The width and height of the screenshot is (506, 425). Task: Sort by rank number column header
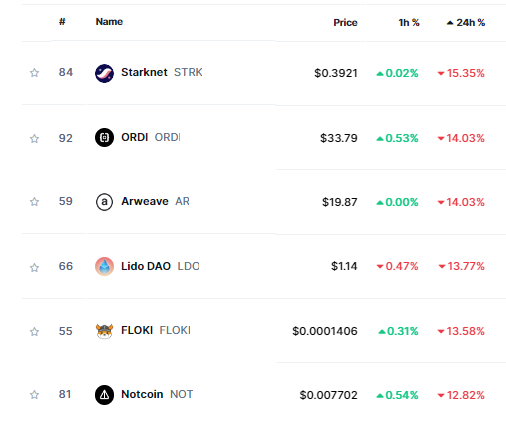point(62,22)
